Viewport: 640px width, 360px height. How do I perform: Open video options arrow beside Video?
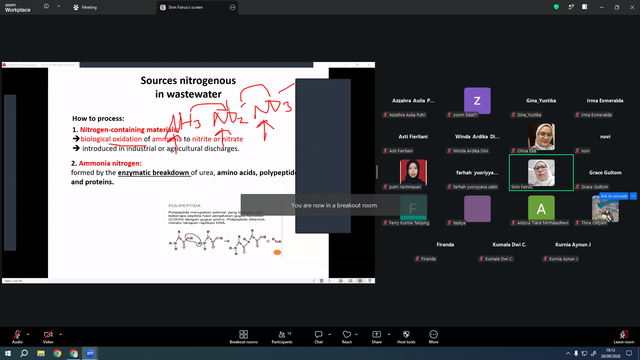coord(60,334)
